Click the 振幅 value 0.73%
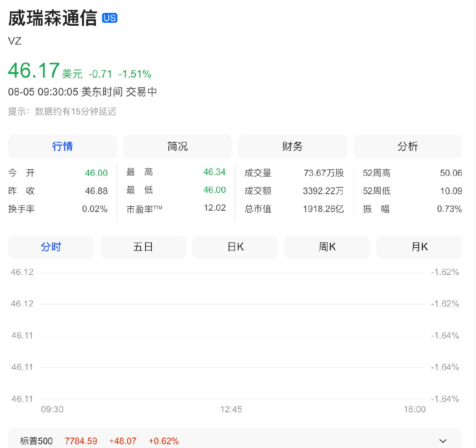Screen dimensions: 476x448 [x=449, y=209]
